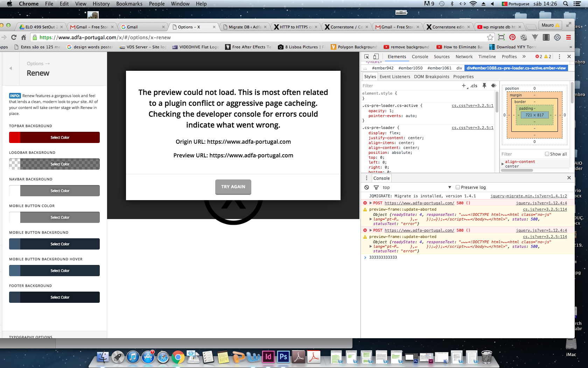This screenshot has width=588, height=368.
Task: Expand the align-content computed property
Action: [x=503, y=164]
